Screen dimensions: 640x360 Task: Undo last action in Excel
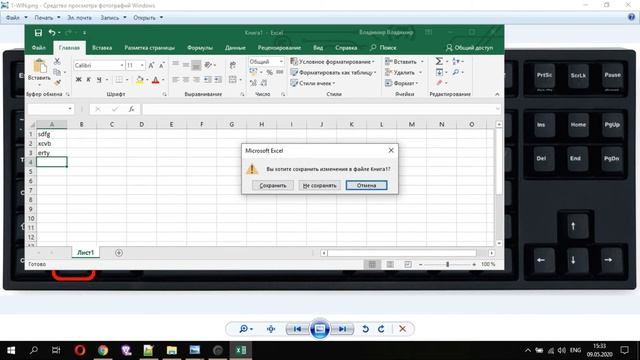[52, 33]
